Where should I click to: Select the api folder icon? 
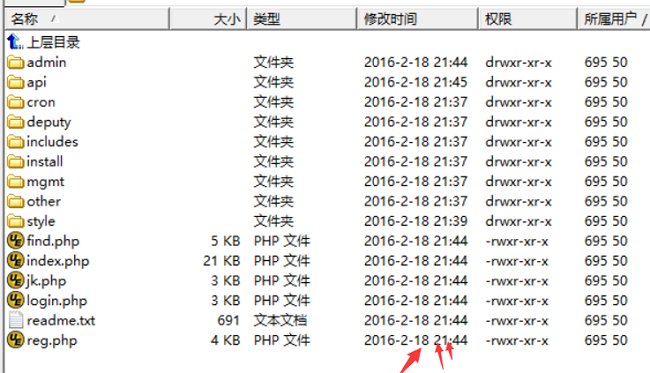(15, 82)
